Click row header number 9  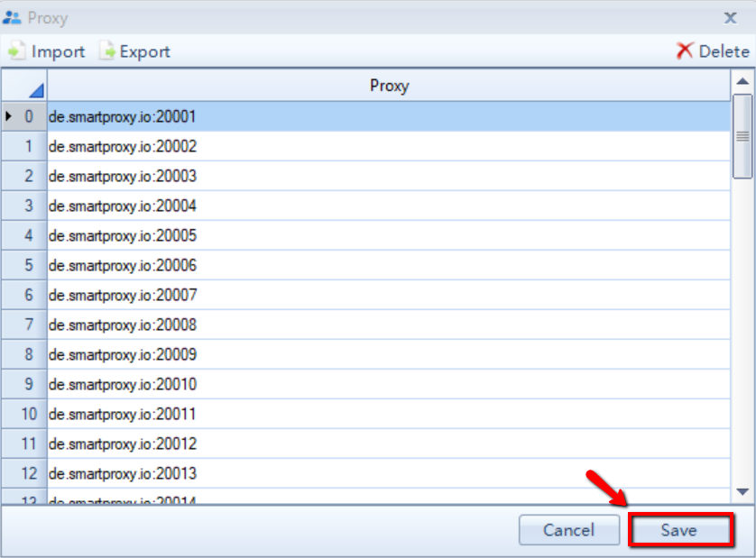tap(24, 385)
